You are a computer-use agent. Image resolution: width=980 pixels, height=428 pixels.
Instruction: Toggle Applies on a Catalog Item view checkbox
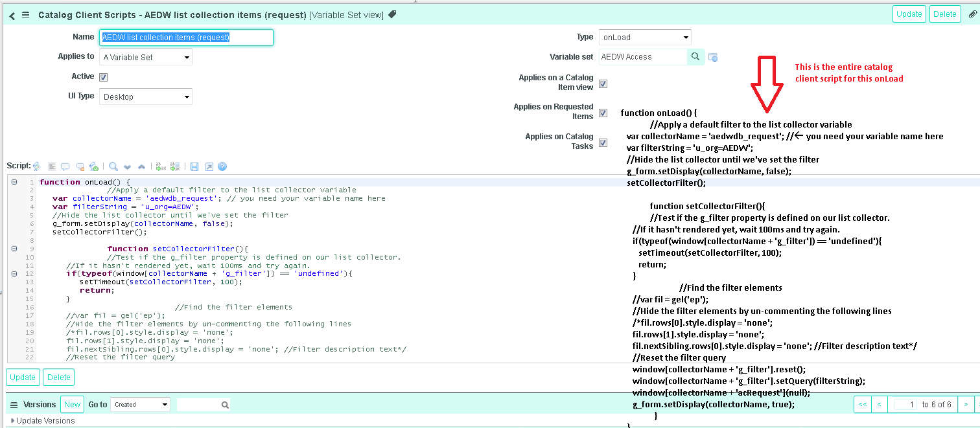603,84
